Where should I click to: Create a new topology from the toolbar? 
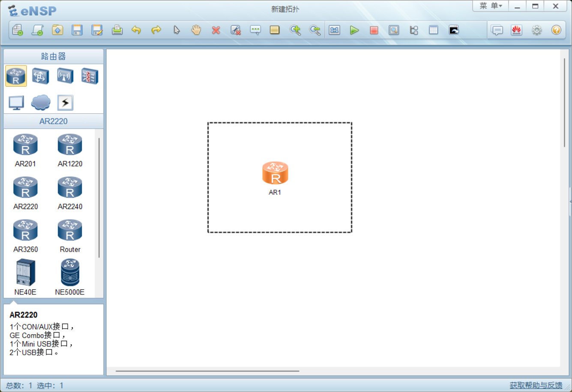point(18,30)
